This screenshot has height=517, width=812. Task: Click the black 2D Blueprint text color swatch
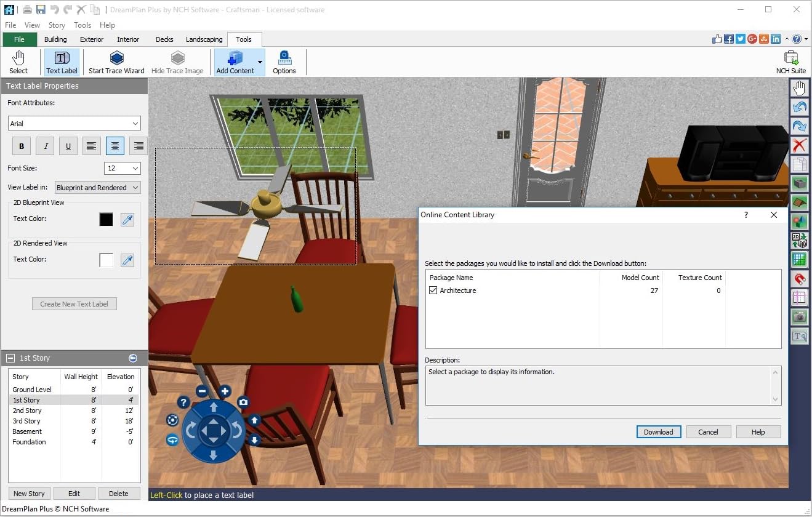point(107,219)
